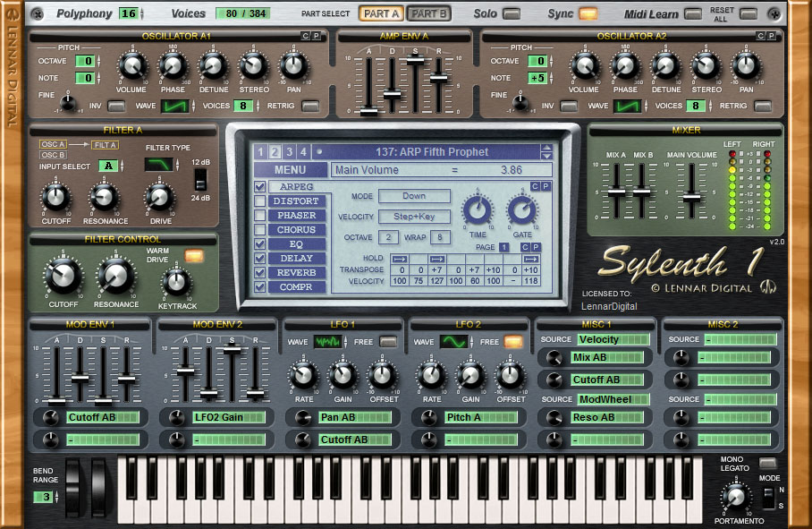Click the first hold step arrow in arpeggiator
The image size is (812, 529).
400,259
